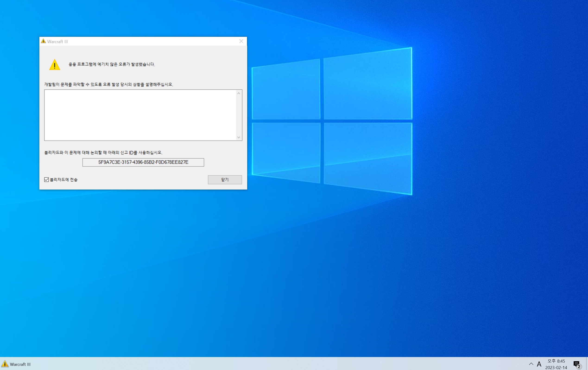Click the 블리자드와 이 문제에 대해 논의할 때 text
Image resolution: width=588 pixels, height=370 pixels.
103,152
